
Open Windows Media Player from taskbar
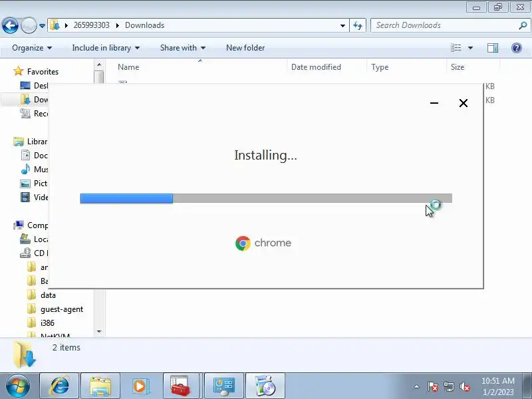click(140, 386)
